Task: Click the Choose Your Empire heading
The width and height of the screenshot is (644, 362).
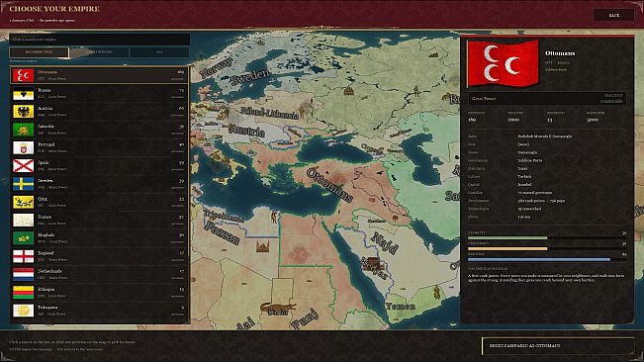Action: tap(54, 9)
